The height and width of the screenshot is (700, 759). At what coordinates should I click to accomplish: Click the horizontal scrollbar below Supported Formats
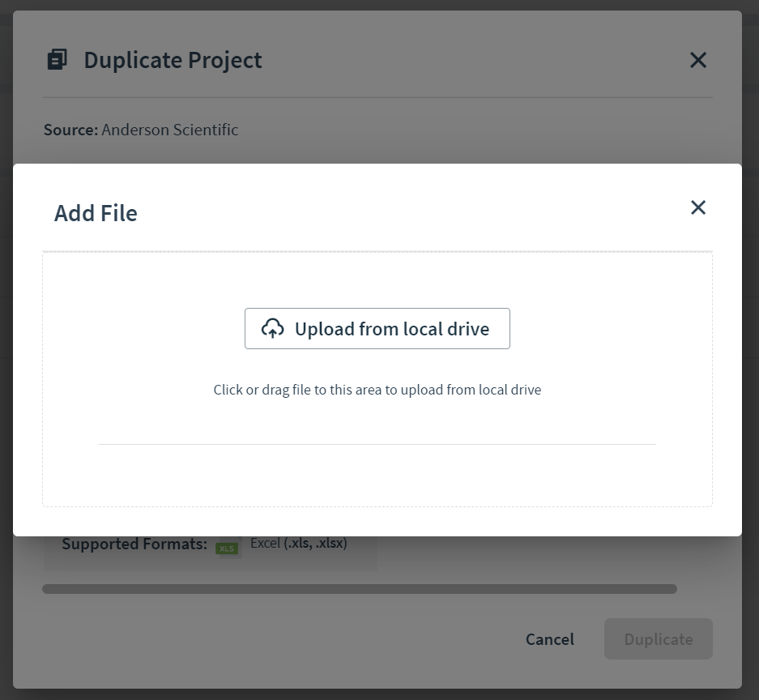[x=360, y=589]
